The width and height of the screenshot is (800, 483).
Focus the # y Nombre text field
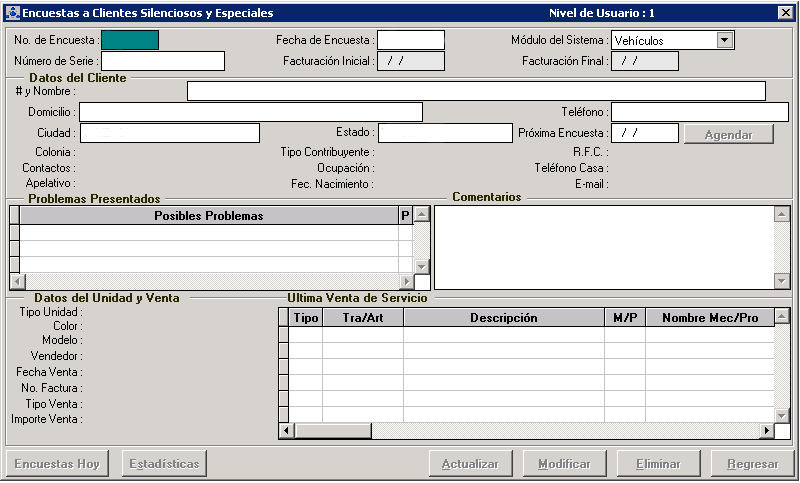(x=476, y=92)
